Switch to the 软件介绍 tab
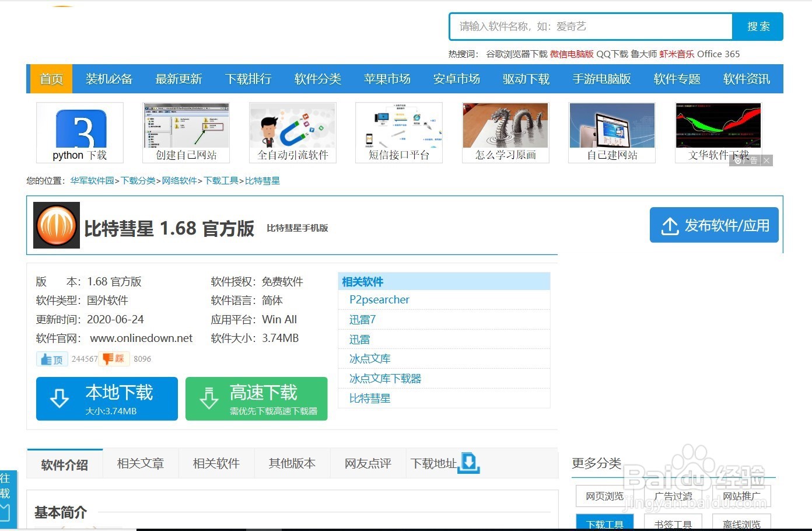 click(65, 464)
